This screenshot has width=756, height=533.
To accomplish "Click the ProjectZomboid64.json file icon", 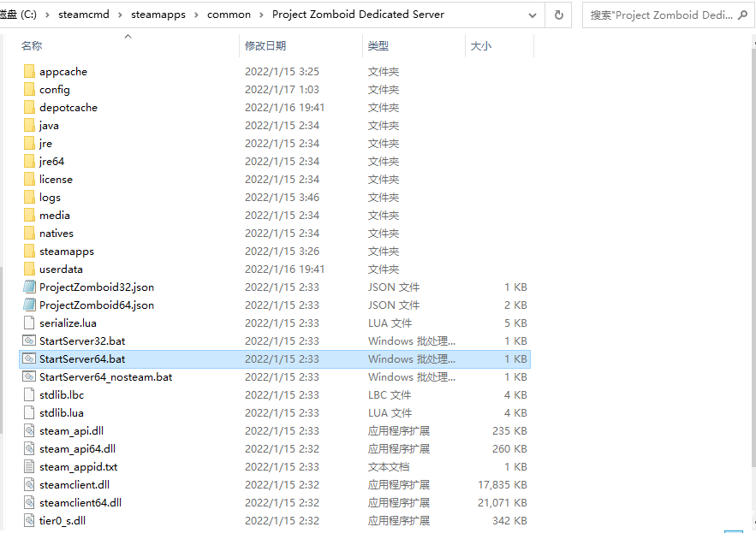I will point(29,305).
